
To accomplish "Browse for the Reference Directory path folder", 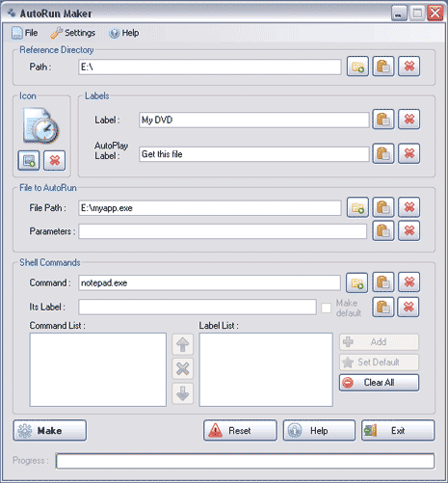I will 357,67.
